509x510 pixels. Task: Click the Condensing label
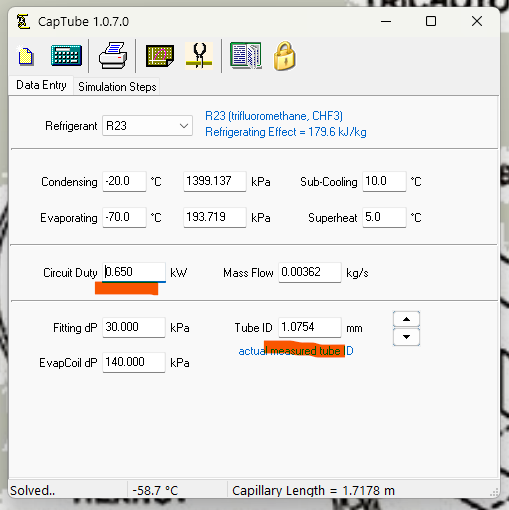point(69,182)
